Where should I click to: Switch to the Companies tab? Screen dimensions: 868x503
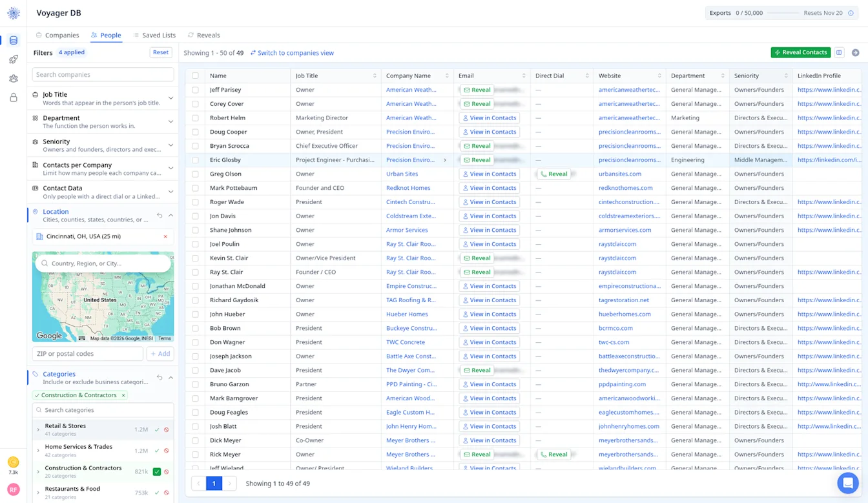click(57, 36)
